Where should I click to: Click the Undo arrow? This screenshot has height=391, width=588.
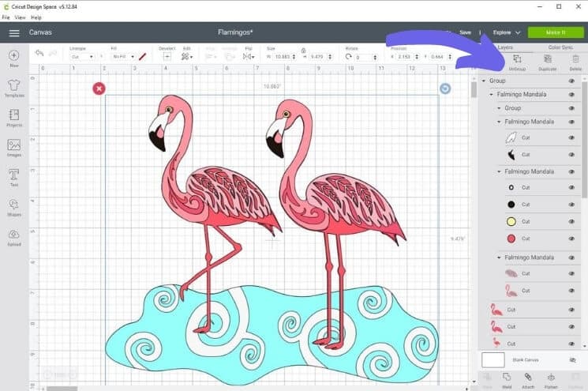coord(39,53)
